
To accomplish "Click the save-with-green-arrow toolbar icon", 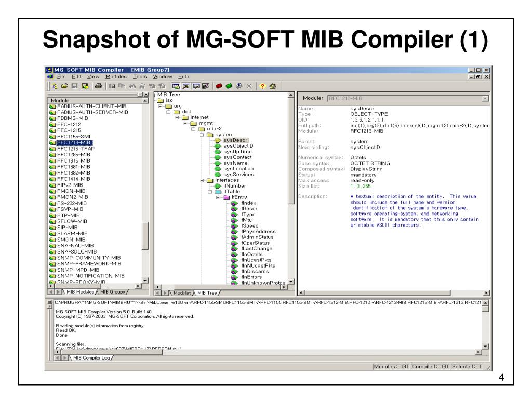I will pyautogui.click(x=85, y=86).
